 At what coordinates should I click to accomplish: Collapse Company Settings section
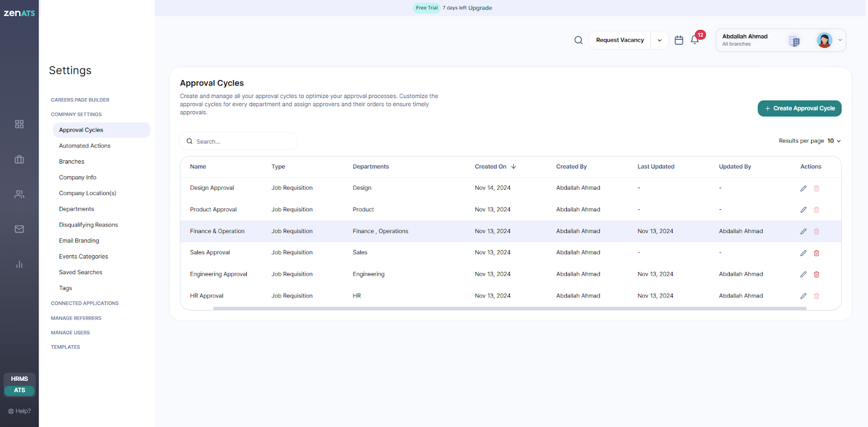click(x=76, y=114)
